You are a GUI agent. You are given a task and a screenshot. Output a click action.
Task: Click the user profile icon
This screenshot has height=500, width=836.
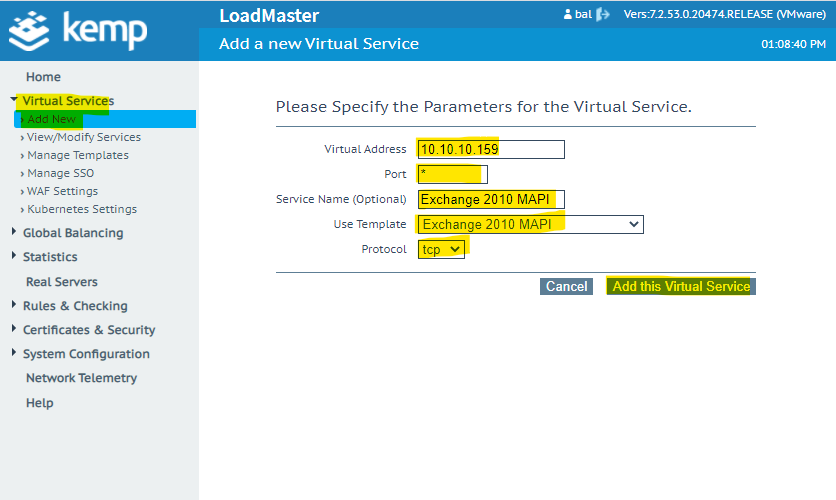pos(568,15)
